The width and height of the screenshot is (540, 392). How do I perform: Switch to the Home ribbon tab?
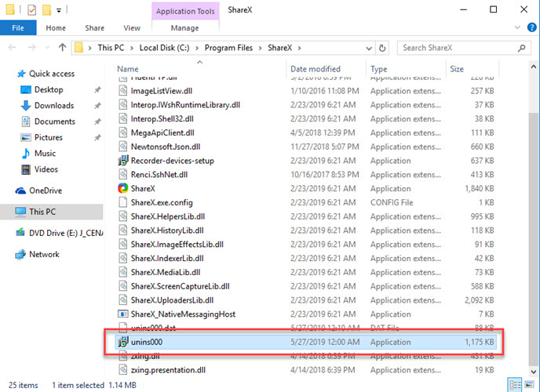[56, 28]
